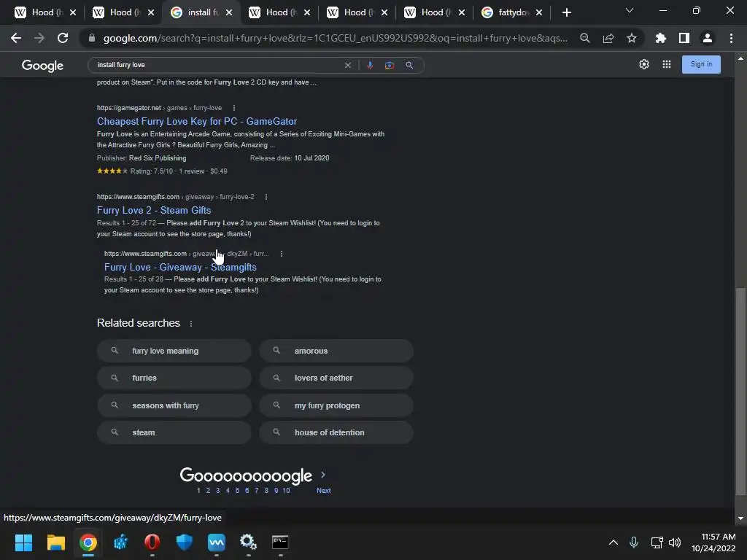Search by image with the camera icon
Image resolution: width=747 pixels, height=560 pixels.
[390, 65]
